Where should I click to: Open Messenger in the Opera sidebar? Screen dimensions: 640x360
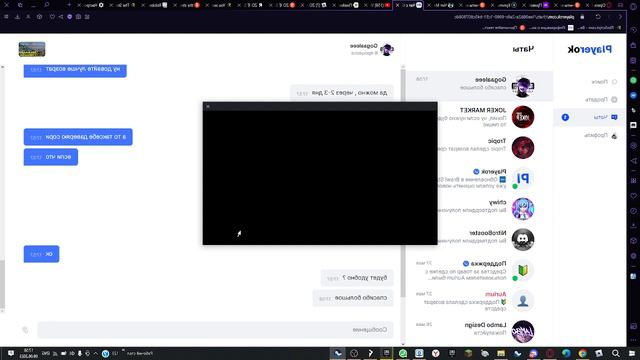coord(633,95)
